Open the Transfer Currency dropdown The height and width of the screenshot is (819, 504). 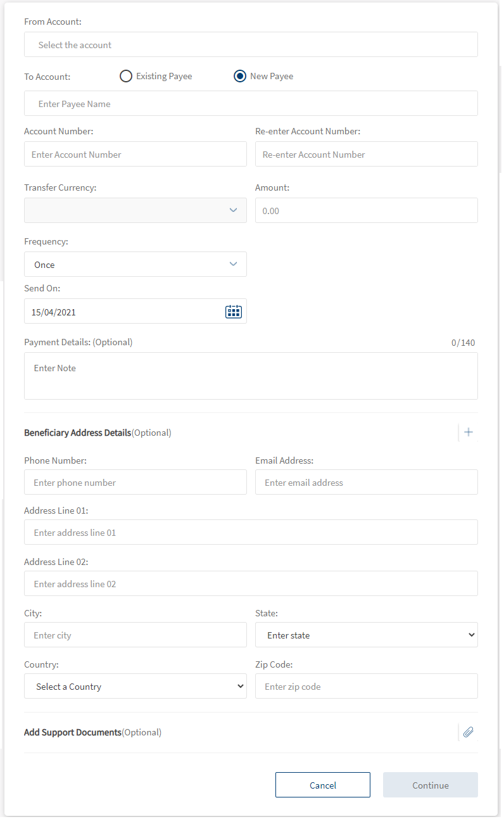pos(135,210)
